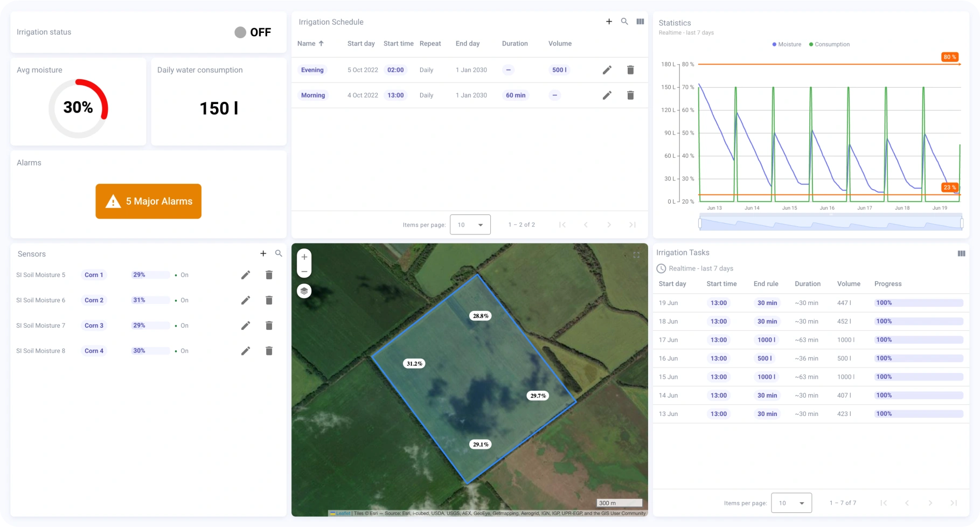Screen dimensions: 980x527
Task: Sort schedule by Name column header
Action: click(306, 44)
